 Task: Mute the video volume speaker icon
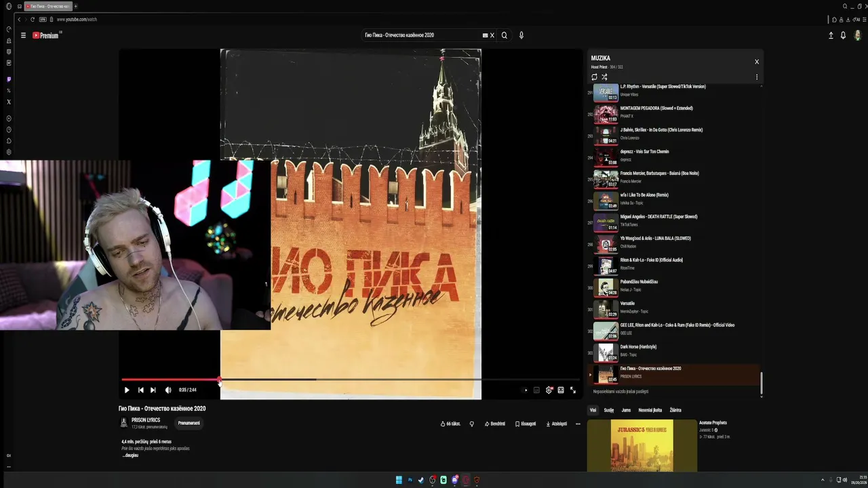168,390
